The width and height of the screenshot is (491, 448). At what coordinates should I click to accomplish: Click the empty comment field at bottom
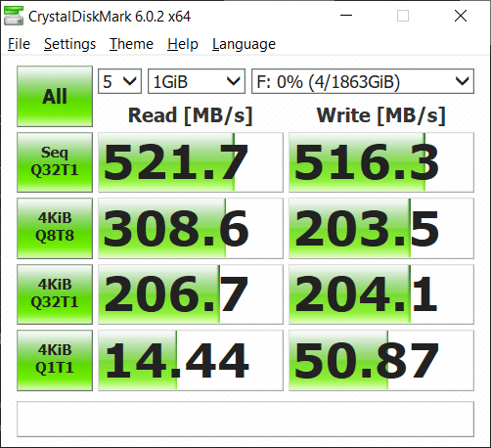click(245, 419)
